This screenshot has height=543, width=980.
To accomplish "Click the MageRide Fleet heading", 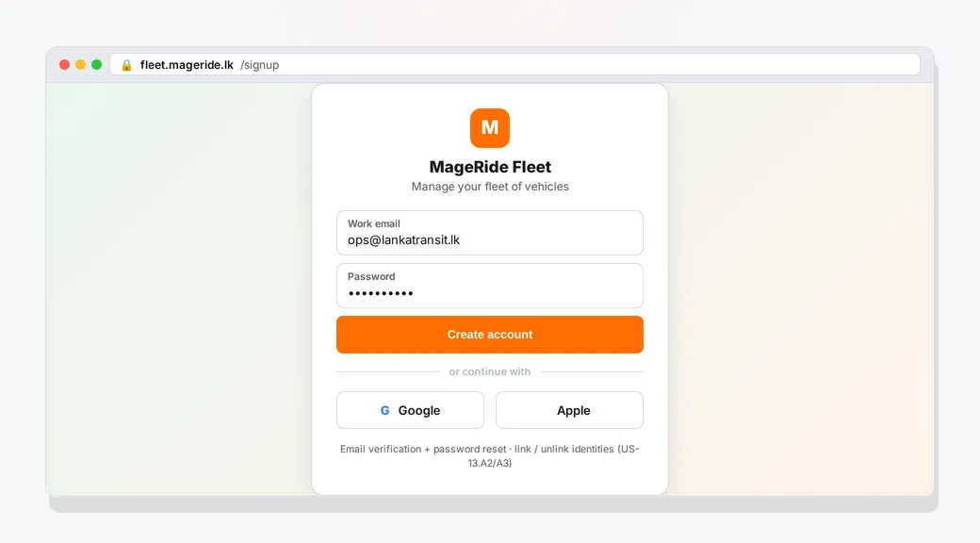I will (490, 167).
